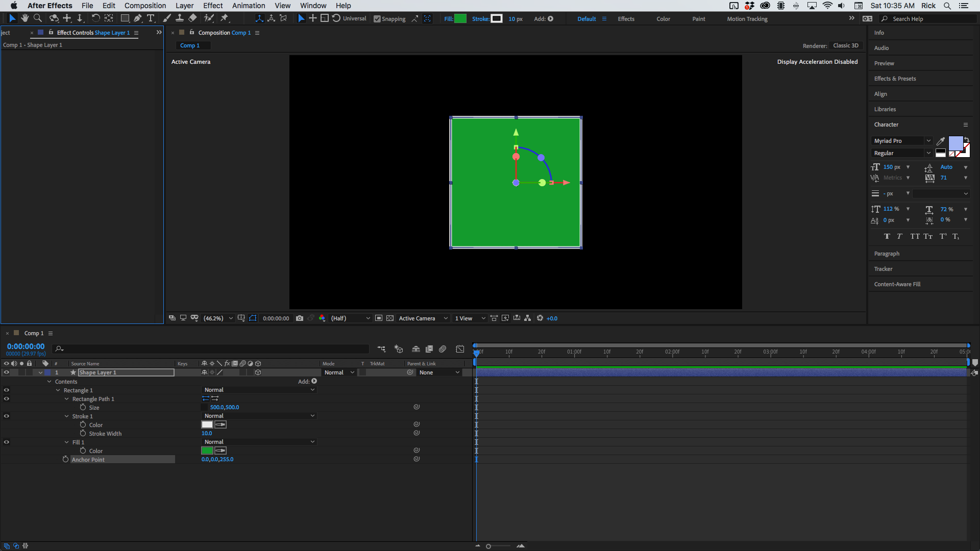980x551 pixels.
Task: Hide the Shape Layer 1 visibility eye
Action: coord(7,372)
